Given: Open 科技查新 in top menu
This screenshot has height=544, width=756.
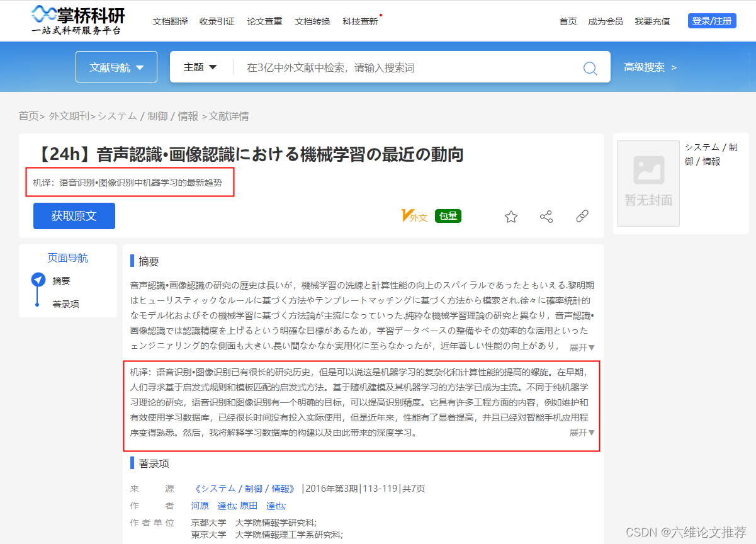Looking at the screenshot, I should pos(360,21).
